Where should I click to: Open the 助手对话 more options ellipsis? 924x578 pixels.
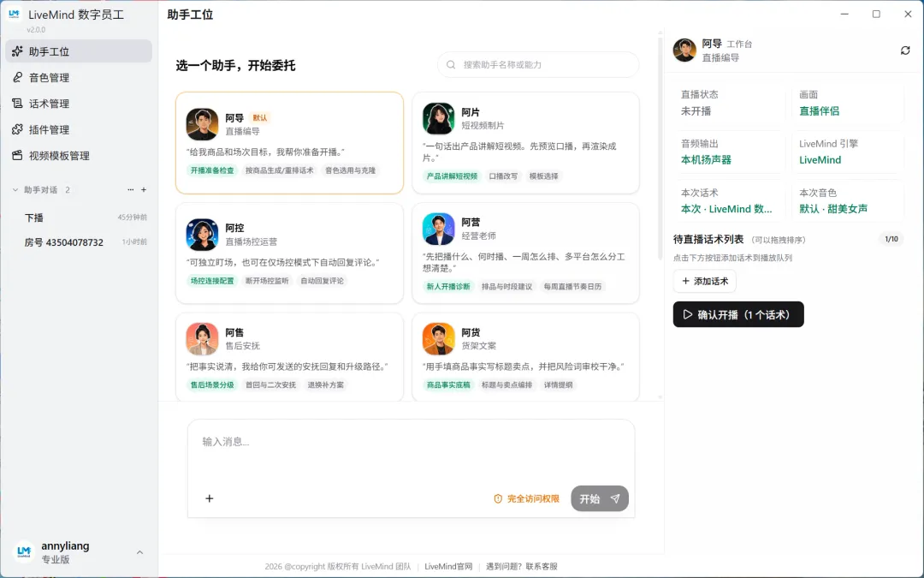(131, 190)
